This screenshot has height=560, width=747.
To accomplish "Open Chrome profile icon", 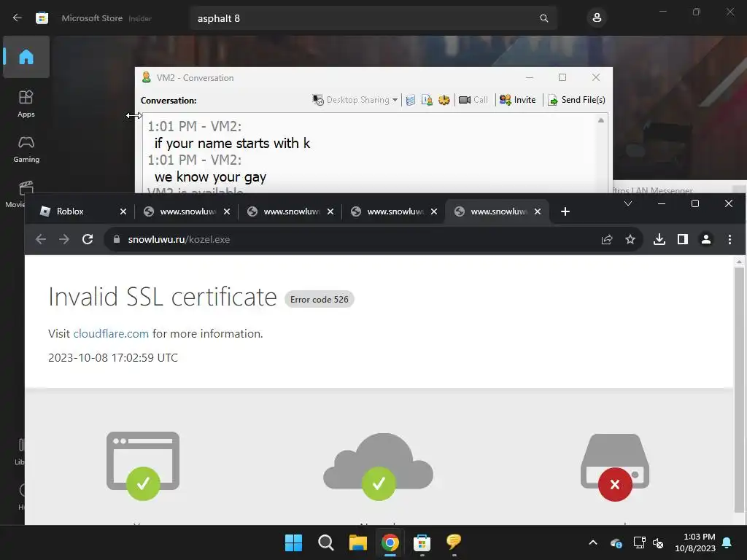I will coord(706,239).
